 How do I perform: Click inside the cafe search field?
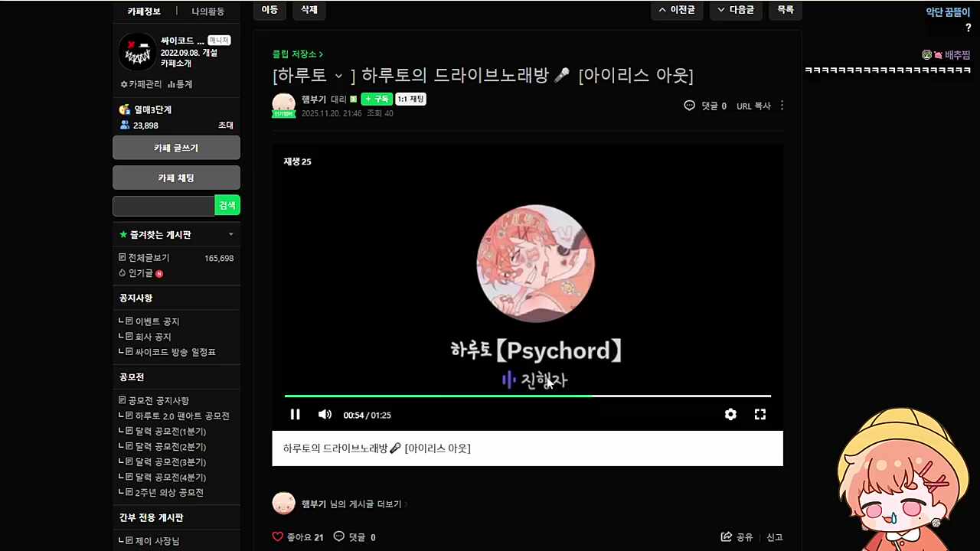[163, 205]
